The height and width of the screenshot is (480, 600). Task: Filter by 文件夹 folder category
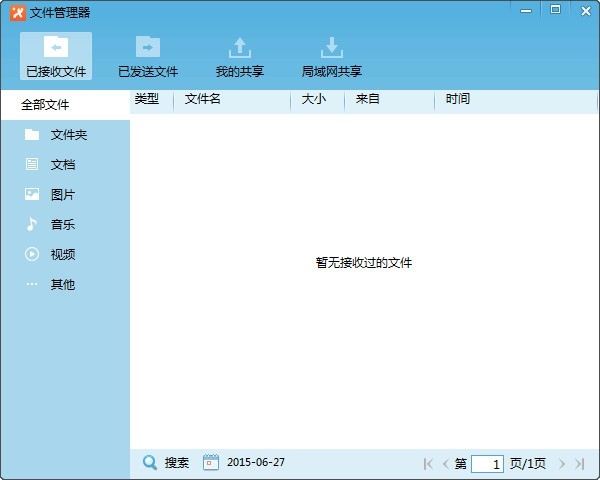coord(65,135)
